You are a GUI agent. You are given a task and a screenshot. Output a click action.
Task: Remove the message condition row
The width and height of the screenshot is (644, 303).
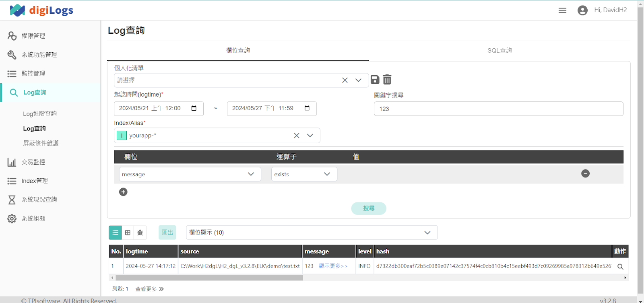point(586,173)
